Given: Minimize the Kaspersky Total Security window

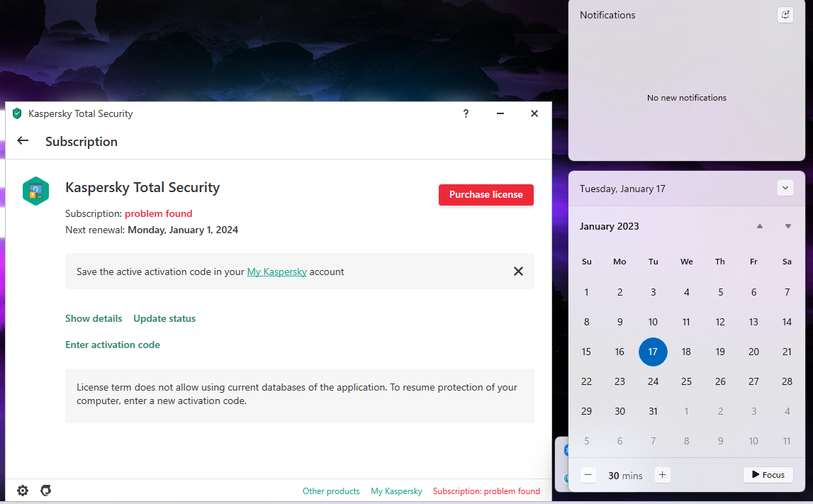Looking at the screenshot, I should point(500,113).
